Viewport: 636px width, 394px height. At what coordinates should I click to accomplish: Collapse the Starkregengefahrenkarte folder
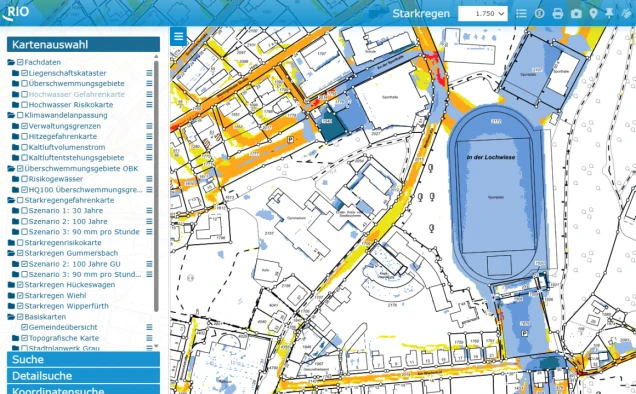[11, 200]
